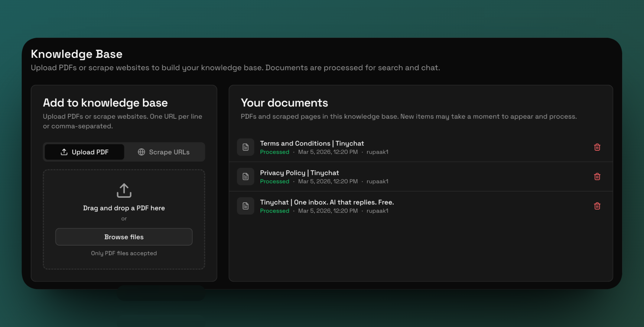Screen dimensions: 644x327
Task: Click Processed status of Privacy Policy
Action: point(275,181)
